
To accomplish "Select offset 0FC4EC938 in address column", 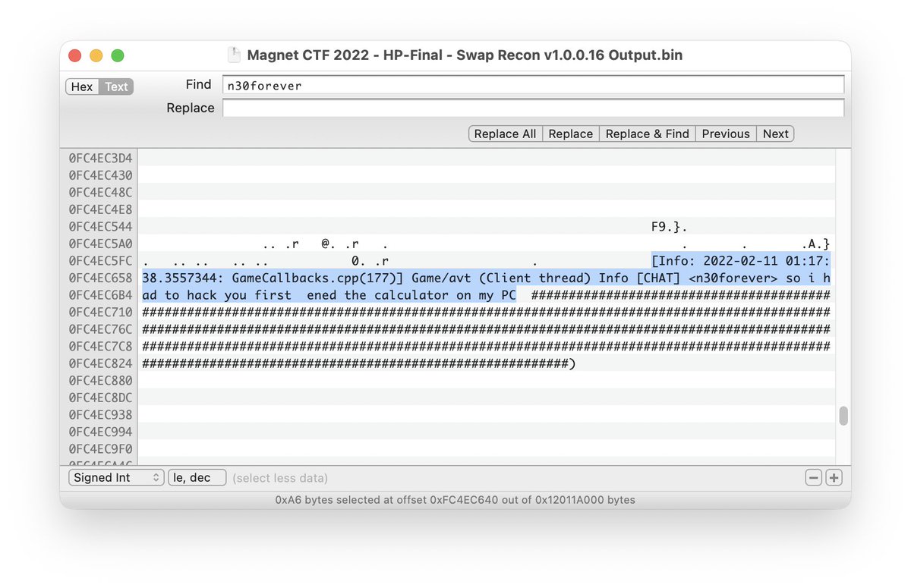I will 100,414.
